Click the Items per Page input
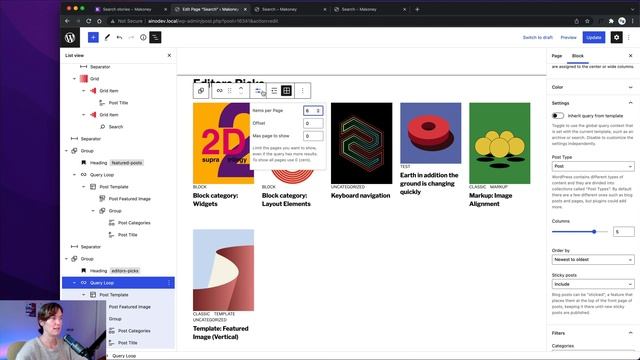The width and height of the screenshot is (640, 360). point(313,111)
